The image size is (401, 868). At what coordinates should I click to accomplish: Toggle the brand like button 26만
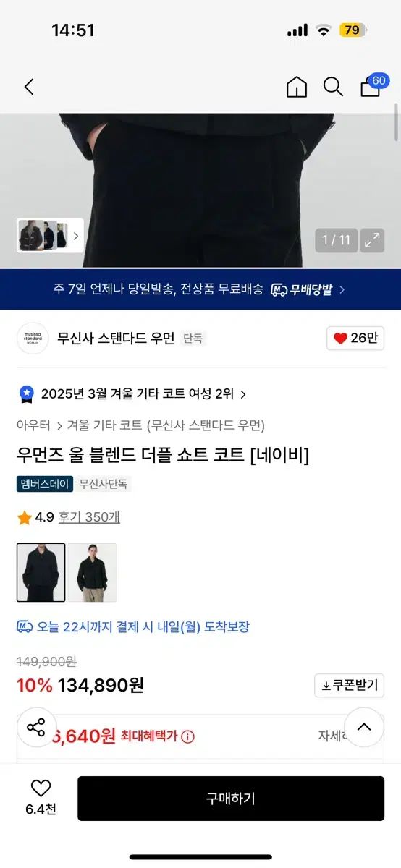click(x=355, y=339)
